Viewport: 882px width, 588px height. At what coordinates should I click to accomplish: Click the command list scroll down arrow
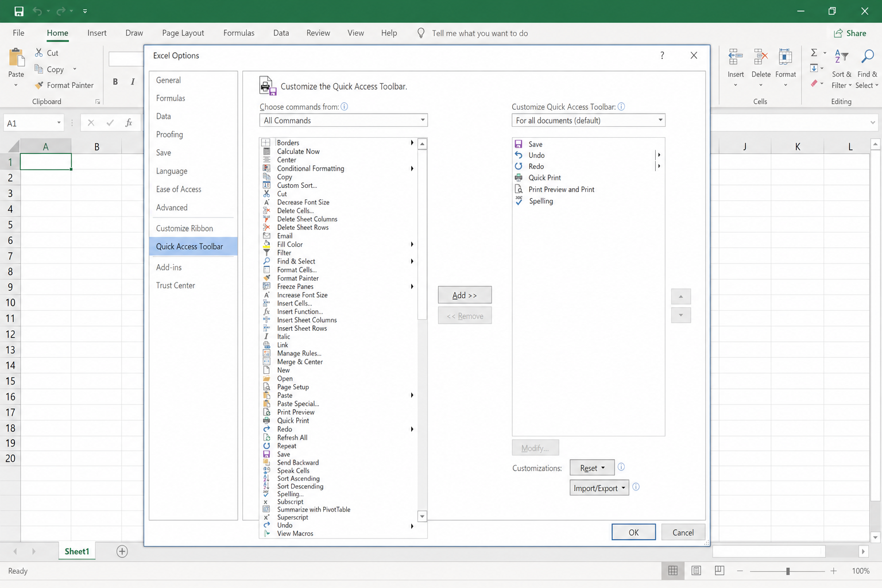422,516
